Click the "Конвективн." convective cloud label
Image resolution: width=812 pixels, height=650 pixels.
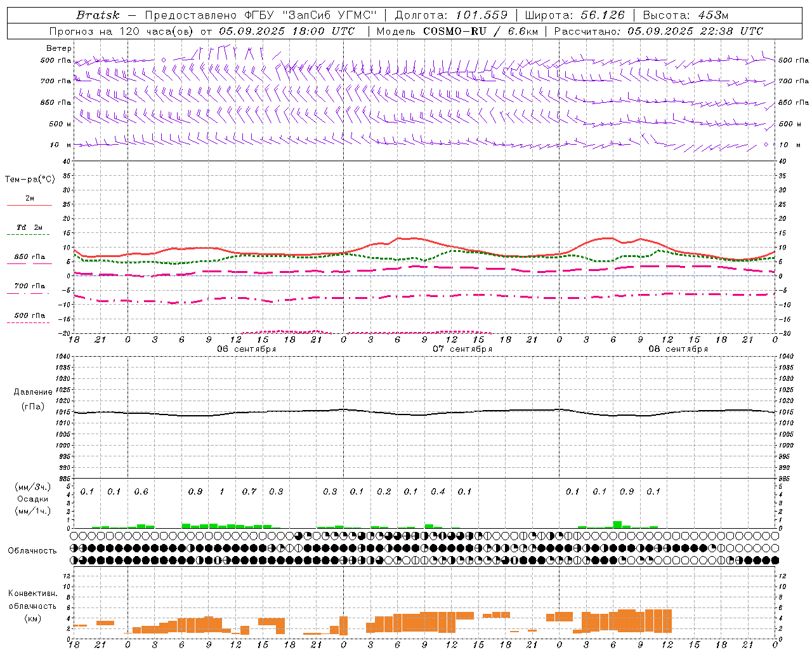[33, 594]
